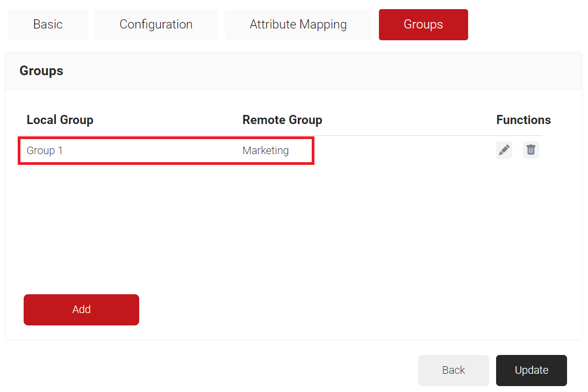Click the empty table area above the Add button
This screenshot has height=392, width=588.
(x=269, y=226)
